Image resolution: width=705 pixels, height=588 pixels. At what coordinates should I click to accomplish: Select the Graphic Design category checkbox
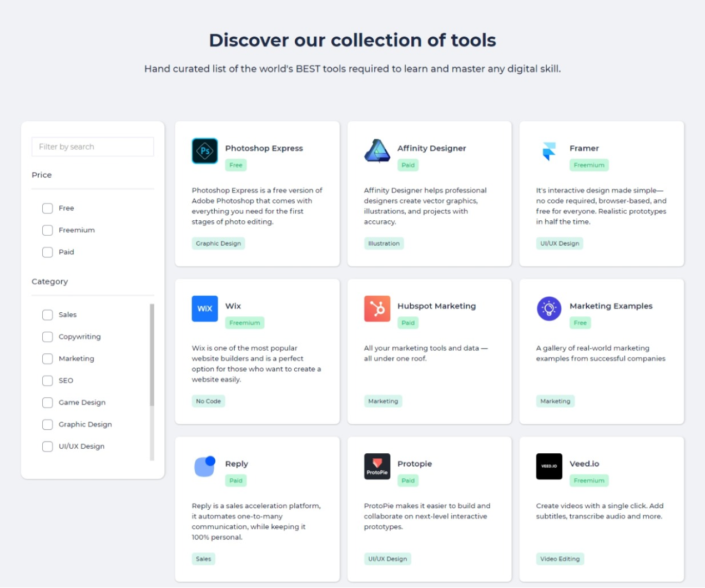click(x=47, y=424)
